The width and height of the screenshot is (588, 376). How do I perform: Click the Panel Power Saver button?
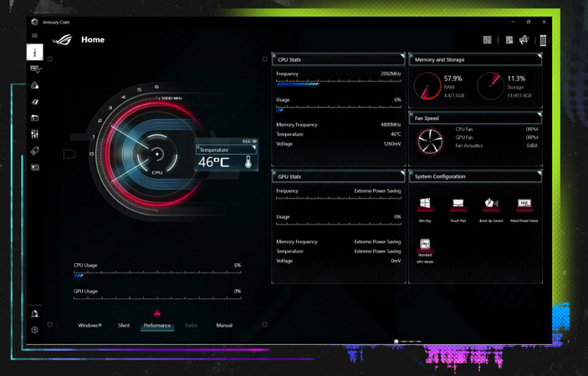524,205
